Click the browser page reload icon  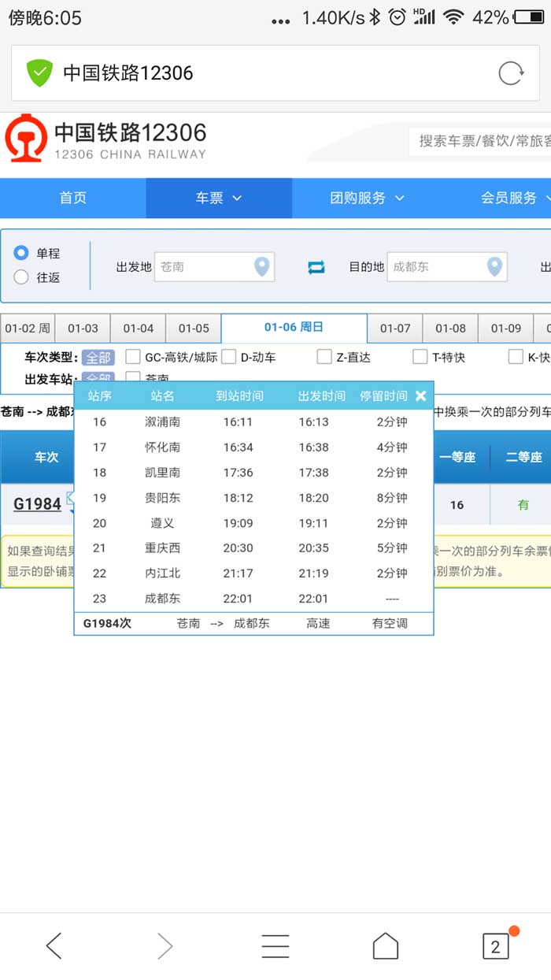(x=511, y=73)
